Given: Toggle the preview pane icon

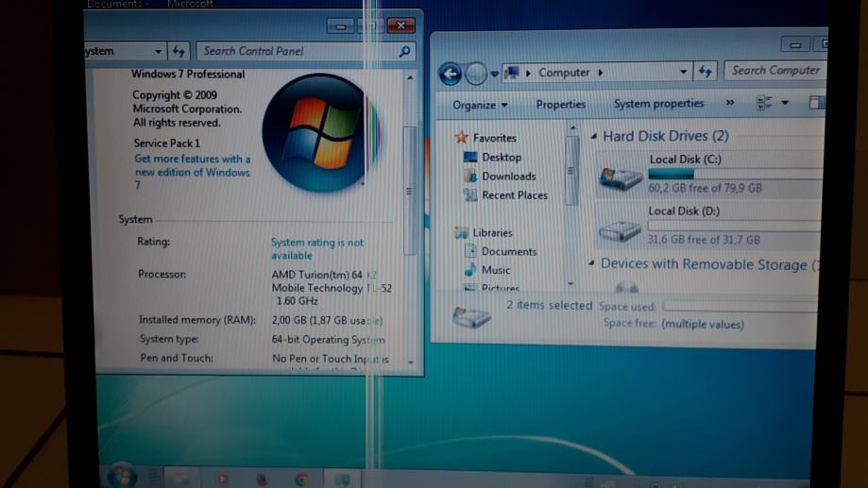Looking at the screenshot, I should (x=816, y=102).
